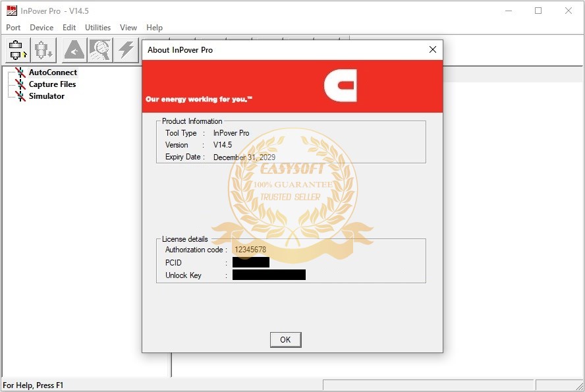Click the connect port toolbar icon

pos(17,50)
